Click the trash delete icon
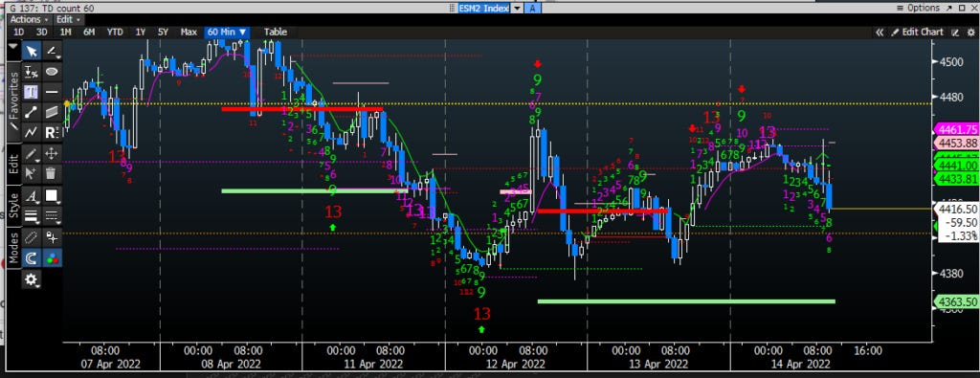The height and width of the screenshot is (378, 980). click(52, 174)
